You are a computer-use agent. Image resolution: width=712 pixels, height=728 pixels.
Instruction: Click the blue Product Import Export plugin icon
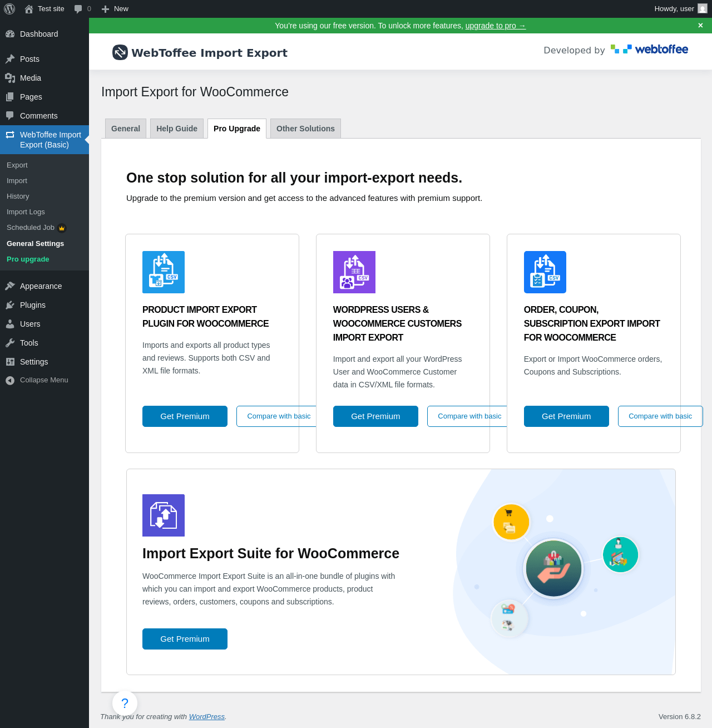164,272
